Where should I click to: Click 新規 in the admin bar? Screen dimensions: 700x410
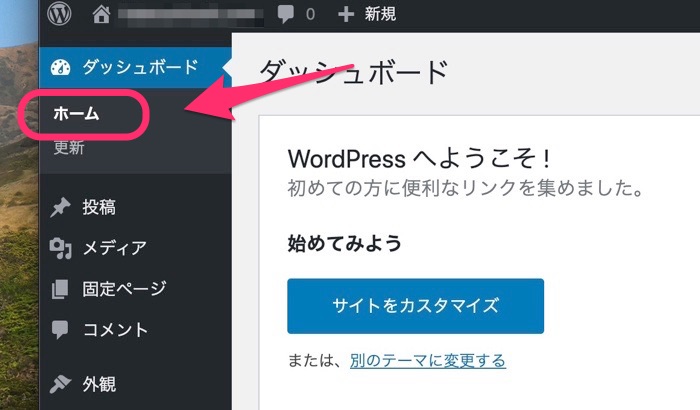(x=380, y=14)
